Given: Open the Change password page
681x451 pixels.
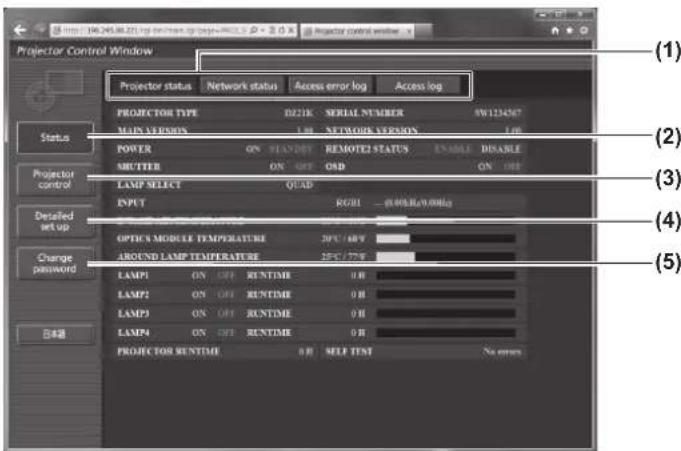Looking at the screenshot, I should [55, 263].
